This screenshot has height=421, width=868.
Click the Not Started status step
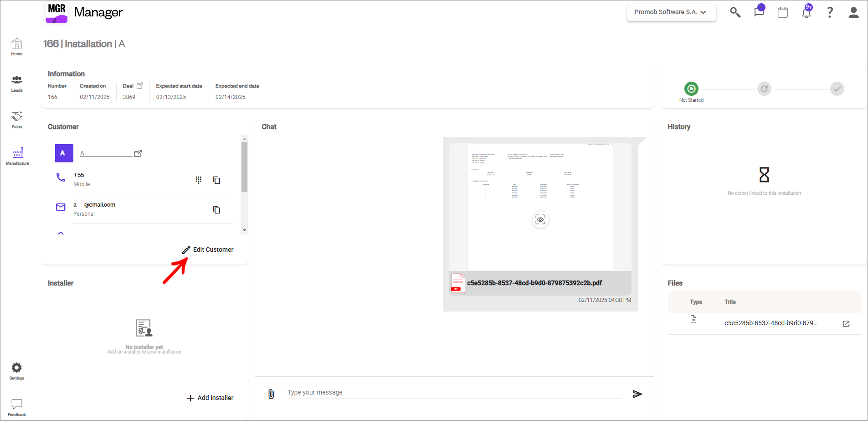691,88
